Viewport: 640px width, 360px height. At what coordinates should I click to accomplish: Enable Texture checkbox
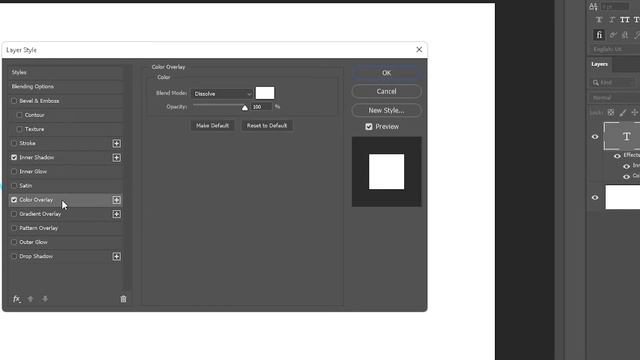click(19, 129)
